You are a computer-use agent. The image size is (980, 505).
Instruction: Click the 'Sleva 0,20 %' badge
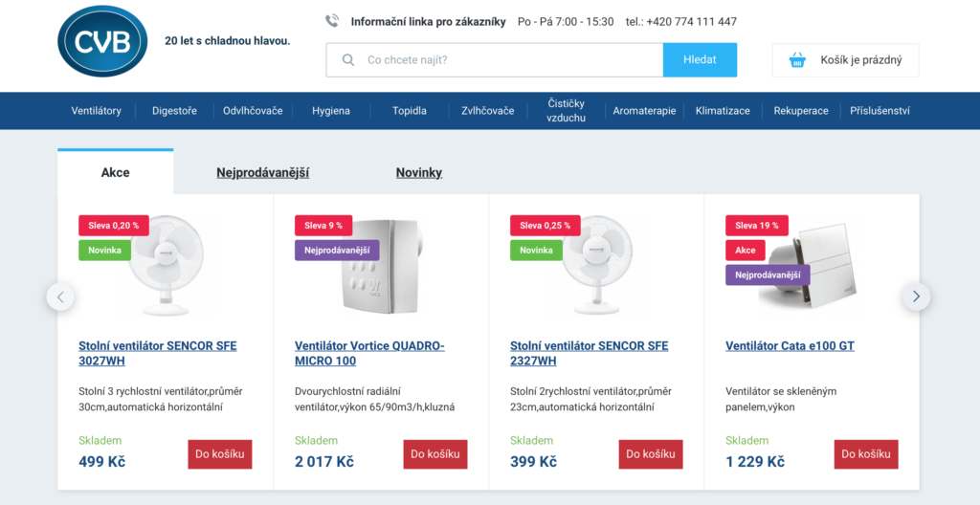(x=114, y=226)
